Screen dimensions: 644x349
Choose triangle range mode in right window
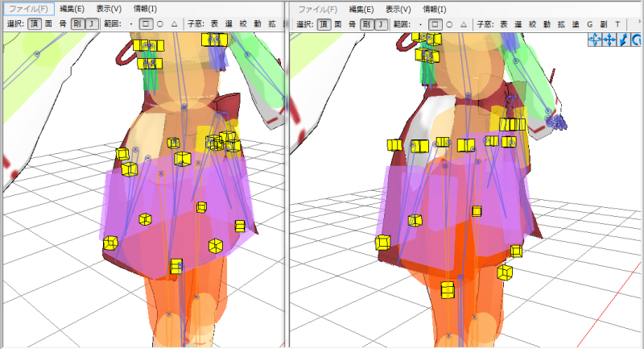pyautogui.click(x=464, y=24)
